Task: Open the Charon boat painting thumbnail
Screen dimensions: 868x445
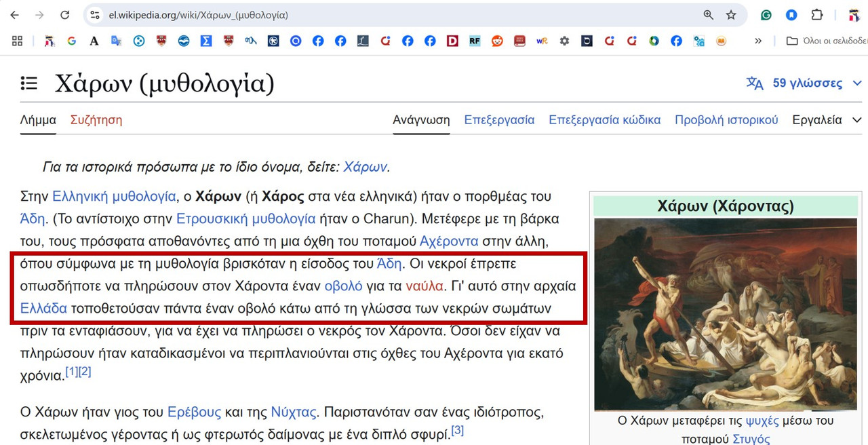Action: (x=725, y=314)
